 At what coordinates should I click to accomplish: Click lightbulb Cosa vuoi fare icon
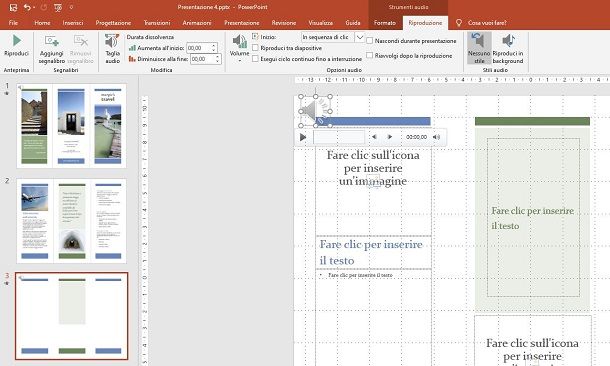tap(459, 23)
